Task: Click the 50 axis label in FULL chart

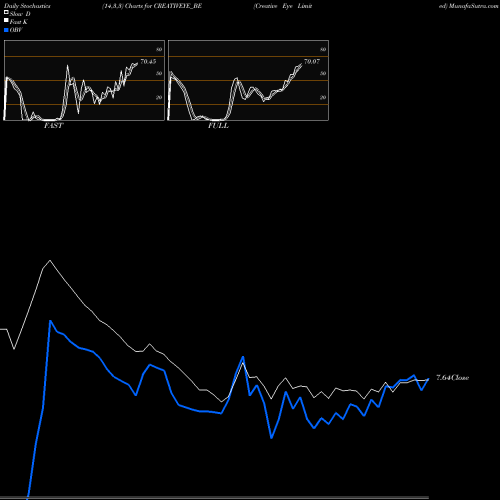Action: tap(323, 73)
